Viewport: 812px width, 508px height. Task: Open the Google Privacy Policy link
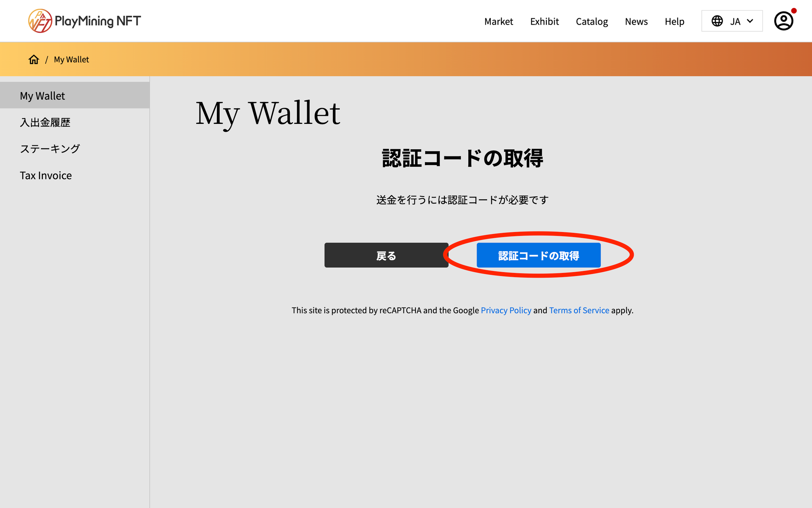(506, 310)
